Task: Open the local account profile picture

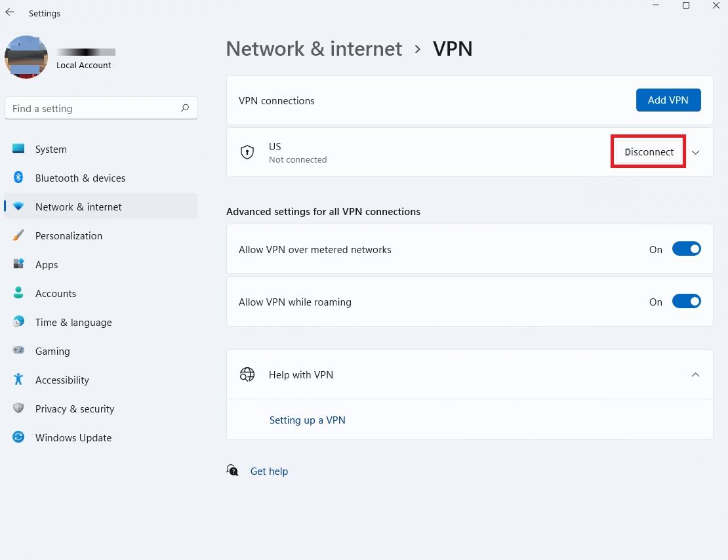Action: [x=26, y=57]
